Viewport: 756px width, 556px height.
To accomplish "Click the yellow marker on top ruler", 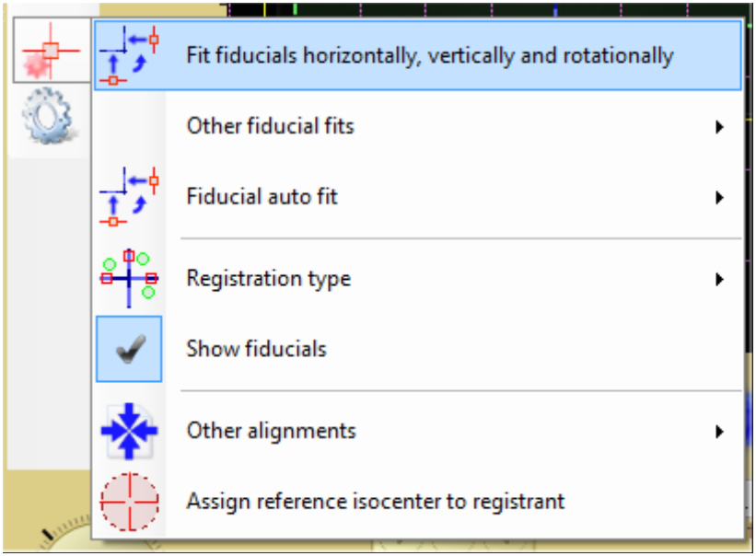I will pyautogui.click(x=264, y=9).
